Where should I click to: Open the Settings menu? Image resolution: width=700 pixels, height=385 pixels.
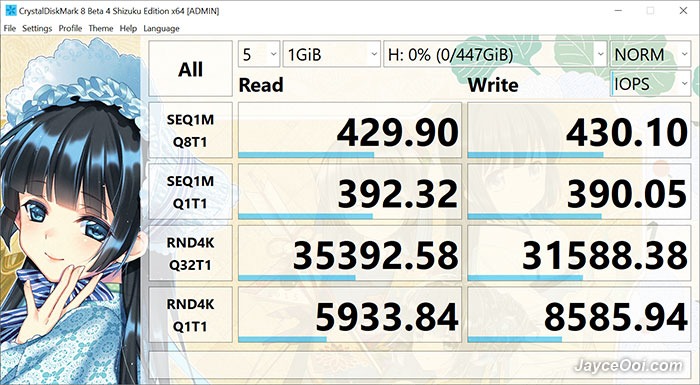(37, 28)
